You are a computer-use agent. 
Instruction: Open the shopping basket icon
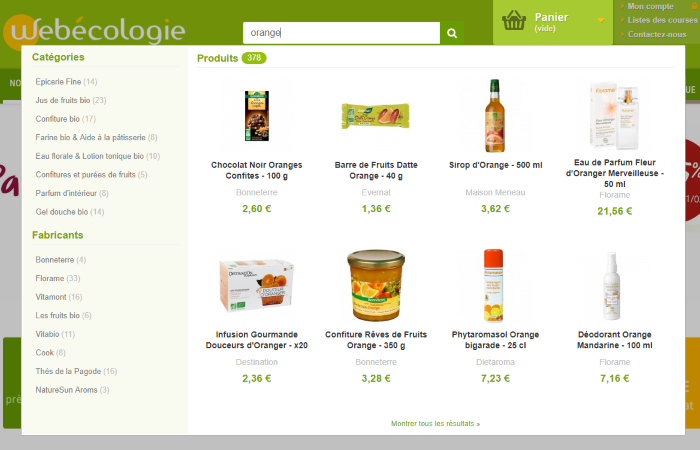pyautogui.click(x=514, y=21)
